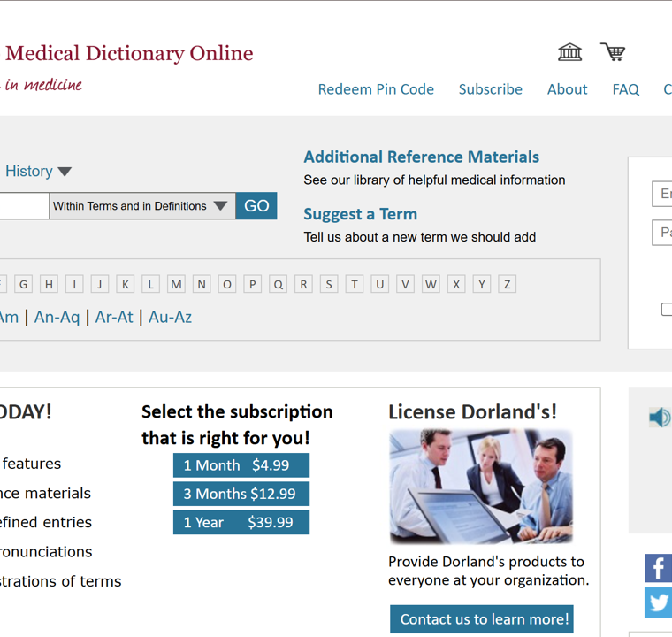Screen dimensions: 672x637
Task: Click the search term input field
Action: coord(25,206)
